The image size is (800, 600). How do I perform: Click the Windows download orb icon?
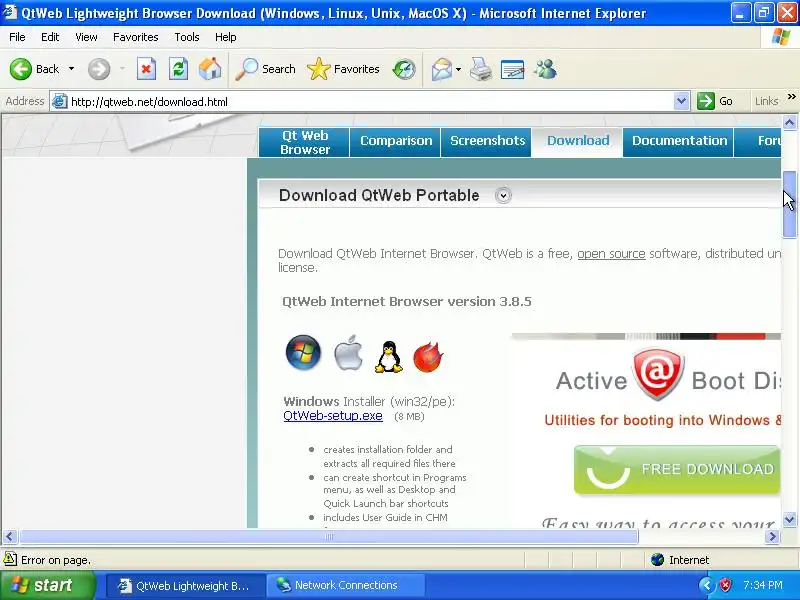(303, 353)
